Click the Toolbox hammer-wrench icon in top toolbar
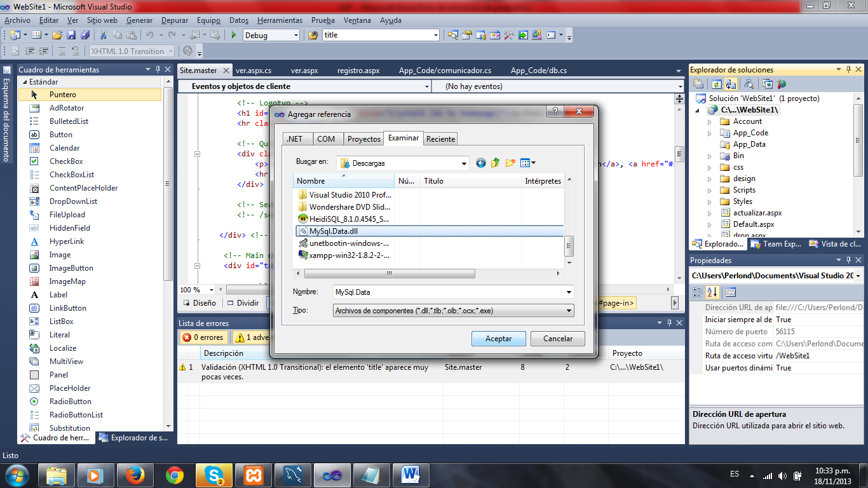Screen dimensions: 868x488 click(x=508, y=35)
